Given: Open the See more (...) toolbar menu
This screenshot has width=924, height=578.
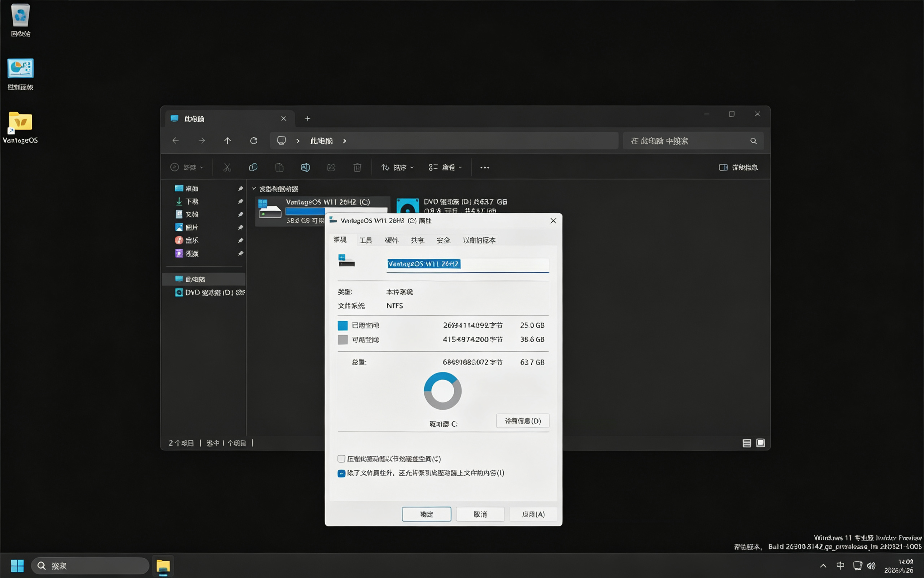Looking at the screenshot, I should (x=485, y=167).
